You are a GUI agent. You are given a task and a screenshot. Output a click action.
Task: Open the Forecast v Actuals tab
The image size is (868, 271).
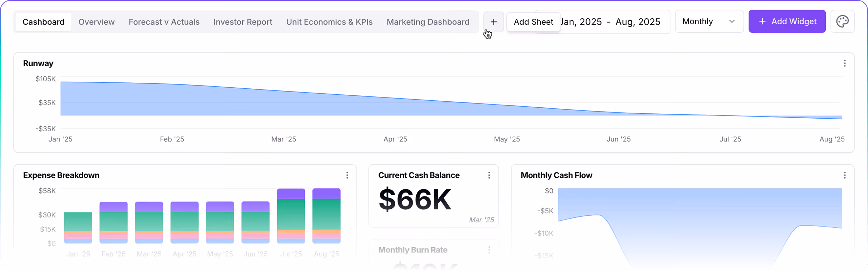point(164,22)
